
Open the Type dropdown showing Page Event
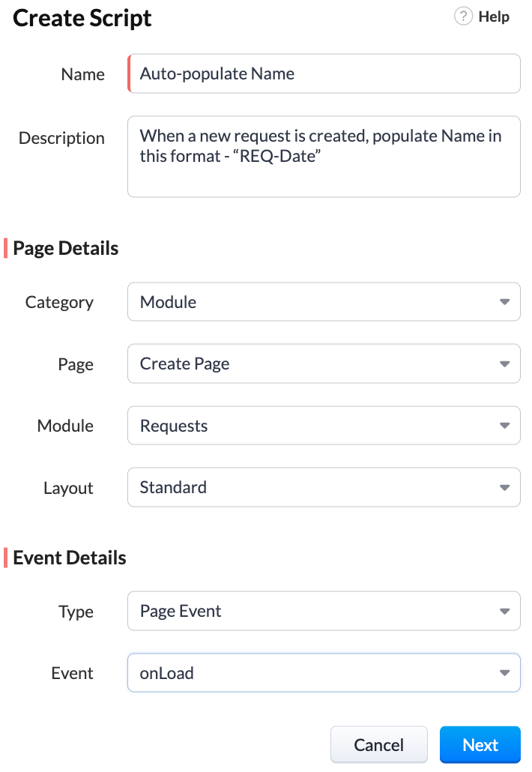324,611
